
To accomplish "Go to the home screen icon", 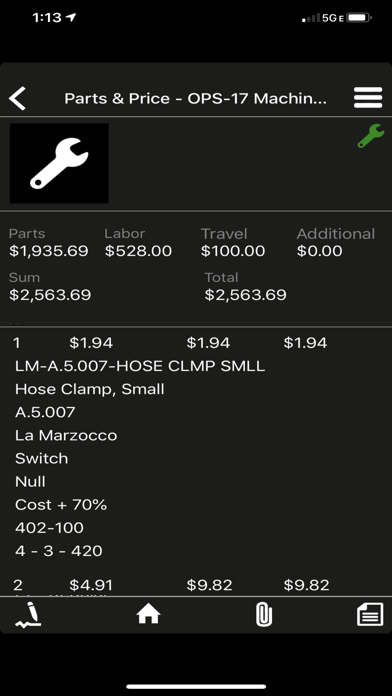I will 148,615.
